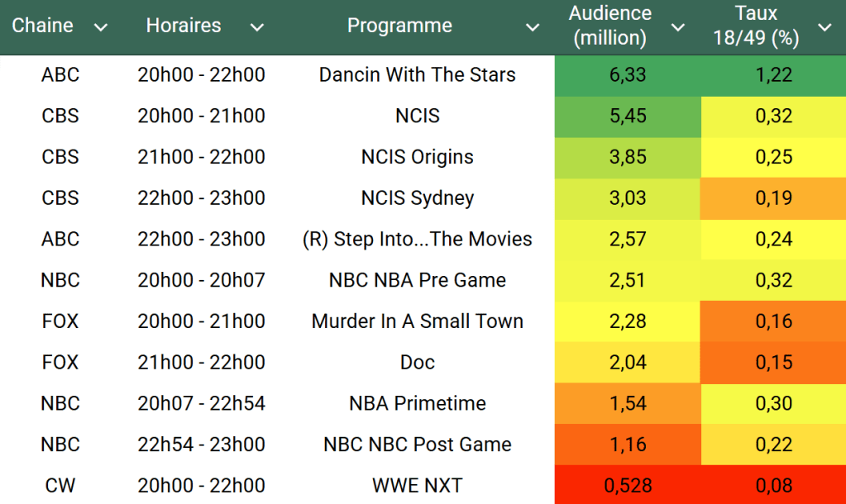
Task: Click the 1,22 rating cell
Action: [773, 75]
